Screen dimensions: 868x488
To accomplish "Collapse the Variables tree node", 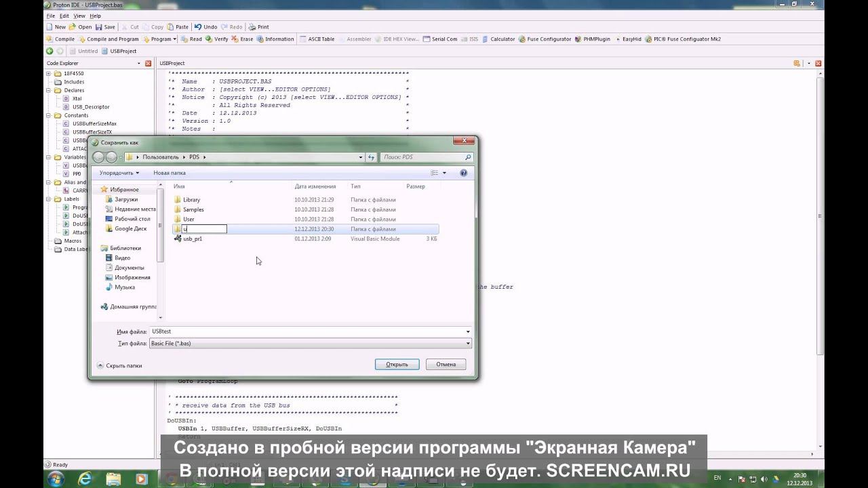I will click(49, 157).
